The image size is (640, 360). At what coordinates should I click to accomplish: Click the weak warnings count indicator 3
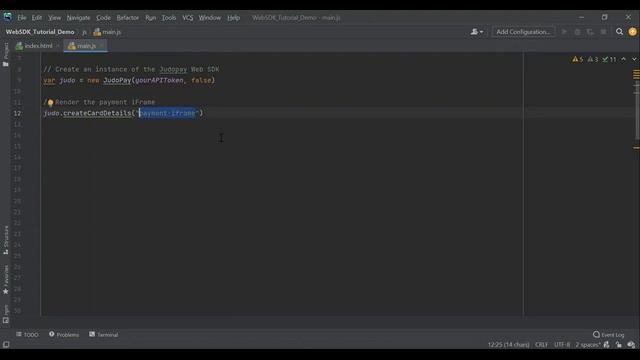[593, 60]
